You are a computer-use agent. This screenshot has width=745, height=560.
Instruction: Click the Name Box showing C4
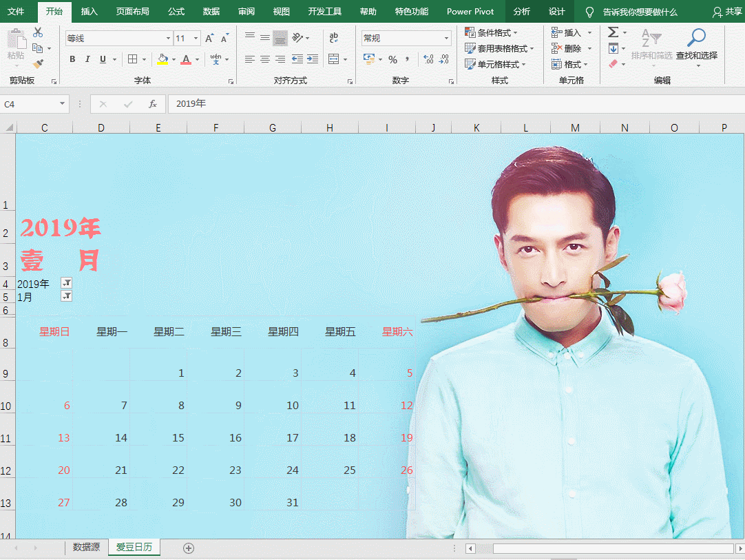coord(34,104)
